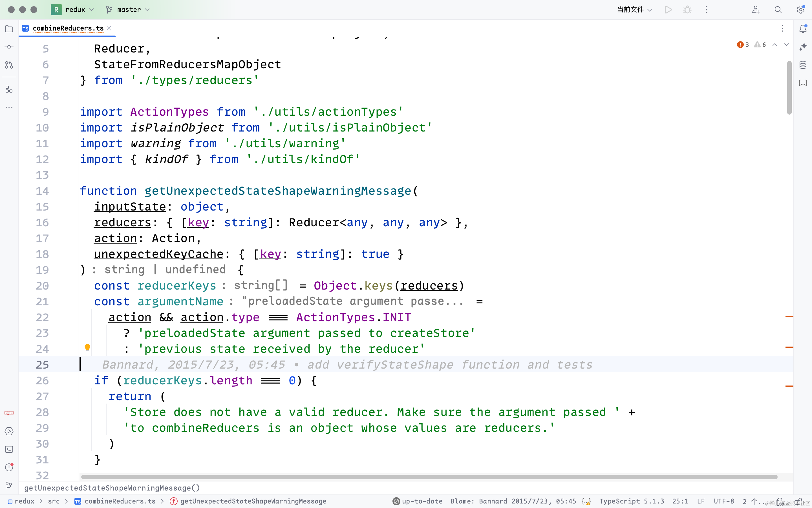
Task: Open the redux project dropdown
Action: (72, 10)
